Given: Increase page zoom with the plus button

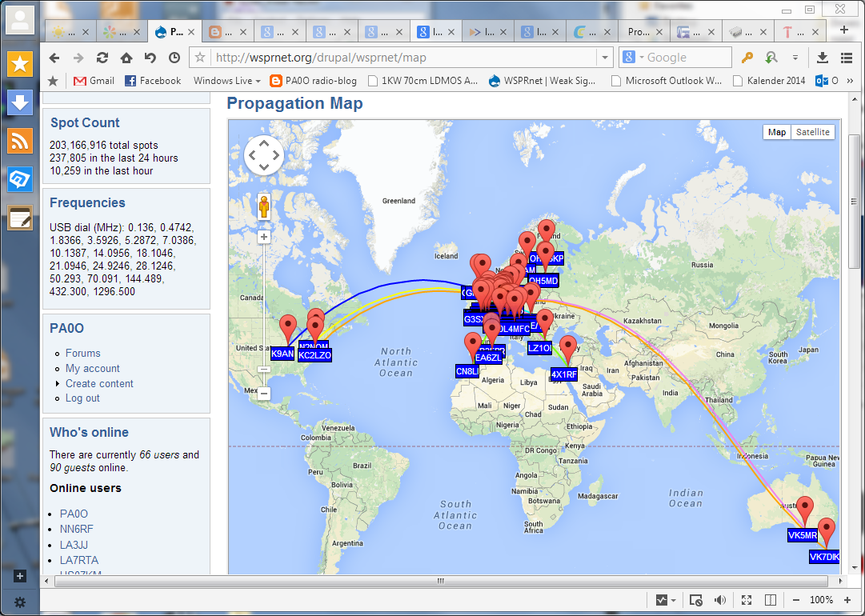Looking at the screenshot, I should [847, 600].
